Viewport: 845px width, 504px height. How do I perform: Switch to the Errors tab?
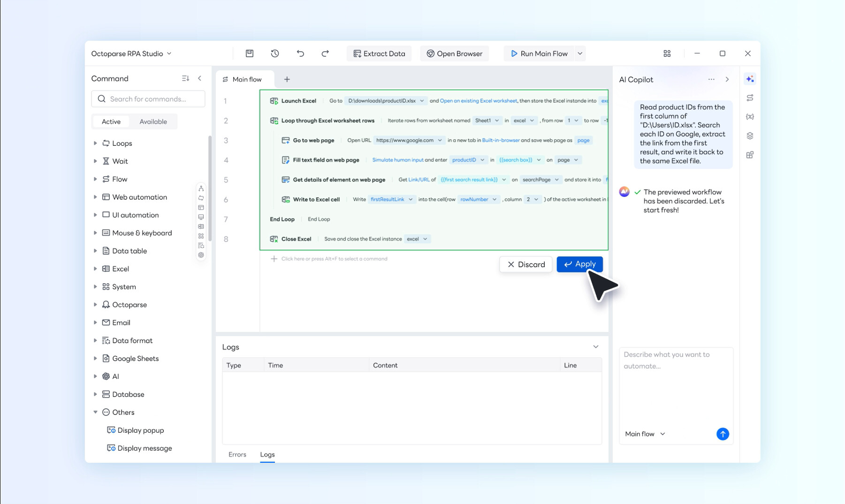(237, 454)
